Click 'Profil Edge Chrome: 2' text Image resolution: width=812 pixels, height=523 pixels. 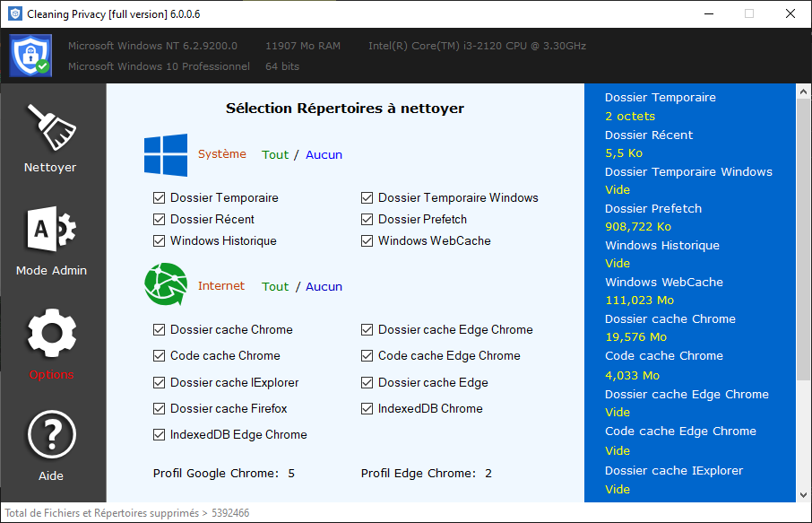pos(427,474)
